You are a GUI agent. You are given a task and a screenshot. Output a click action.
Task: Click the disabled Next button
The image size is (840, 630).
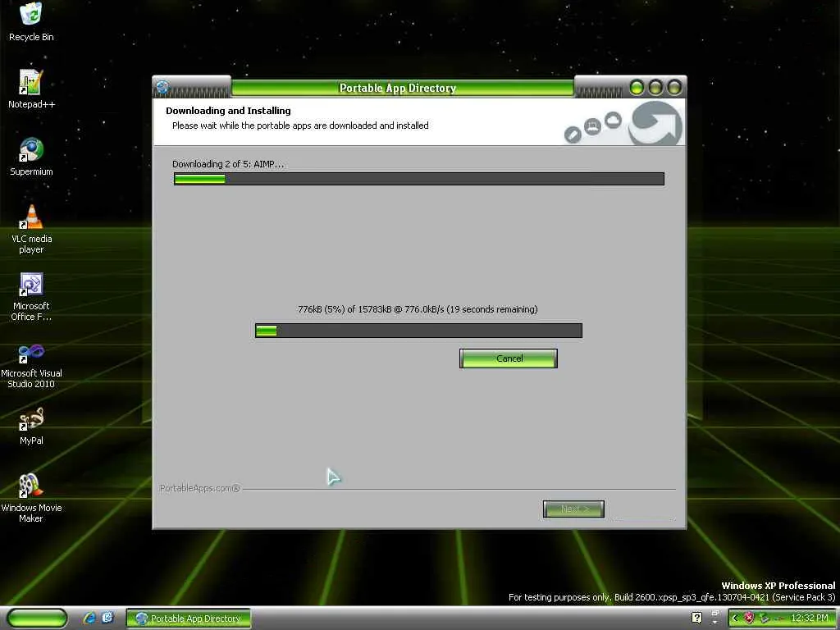573,509
